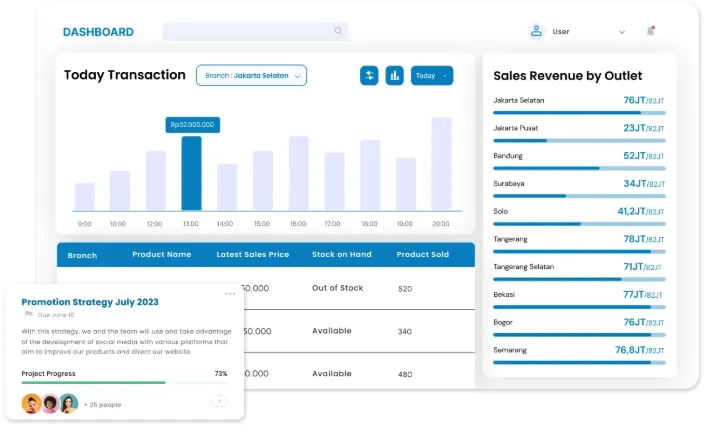Click the search magnifier icon
Screen dimensions: 708x434
point(339,31)
